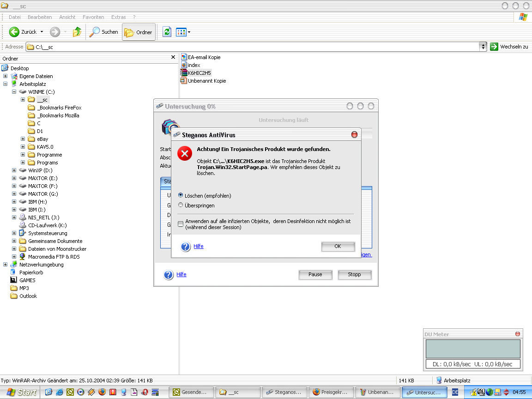The height and width of the screenshot is (399, 532).
Task: Open the Bearbeiten menu
Action: point(40,17)
